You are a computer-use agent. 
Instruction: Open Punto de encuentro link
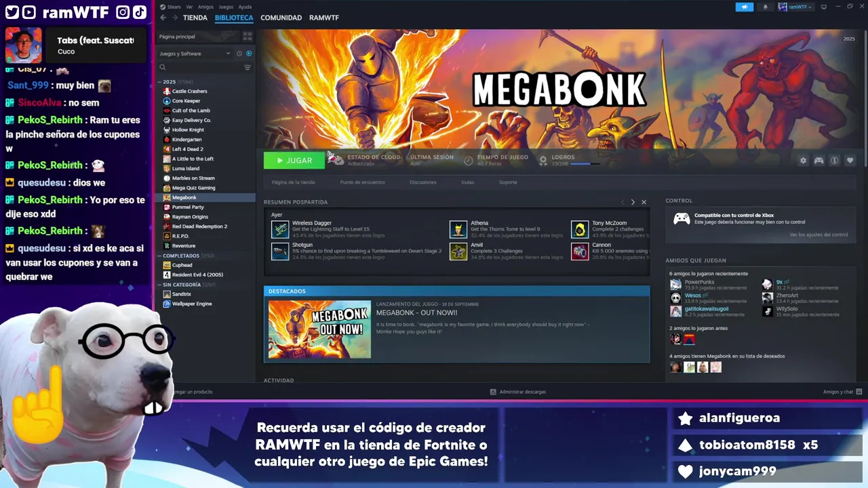pos(362,182)
